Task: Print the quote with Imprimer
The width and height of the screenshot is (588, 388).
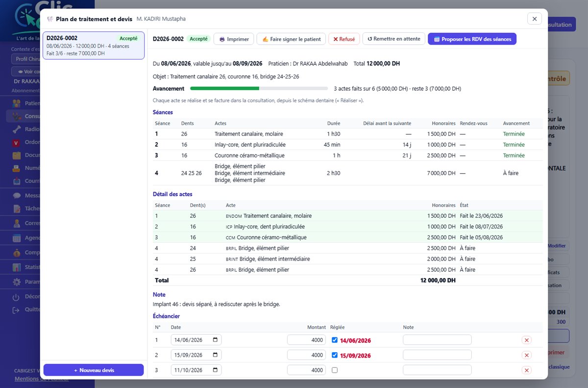Action: tap(234, 39)
